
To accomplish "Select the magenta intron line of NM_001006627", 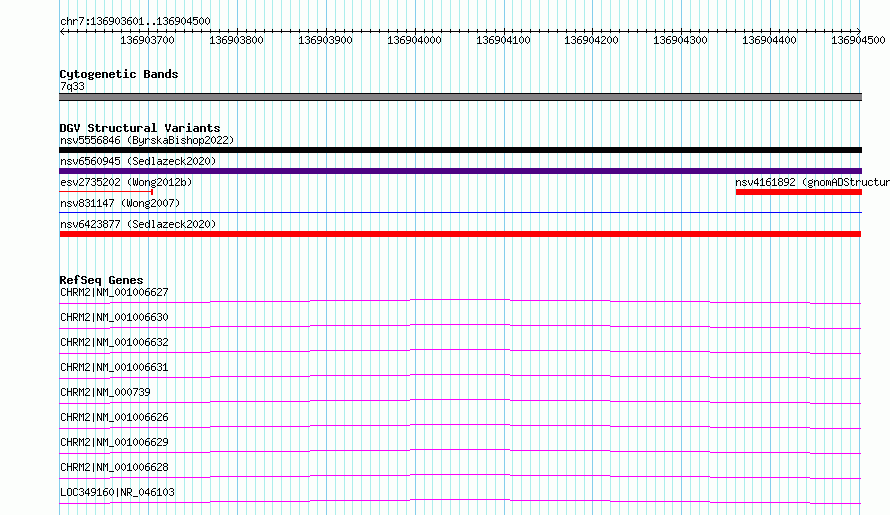I will (460, 301).
